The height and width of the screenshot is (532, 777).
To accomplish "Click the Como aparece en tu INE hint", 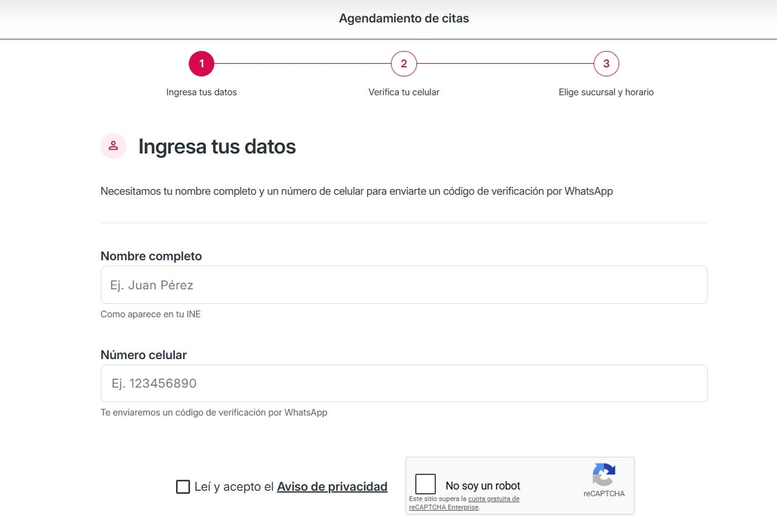I will point(151,314).
